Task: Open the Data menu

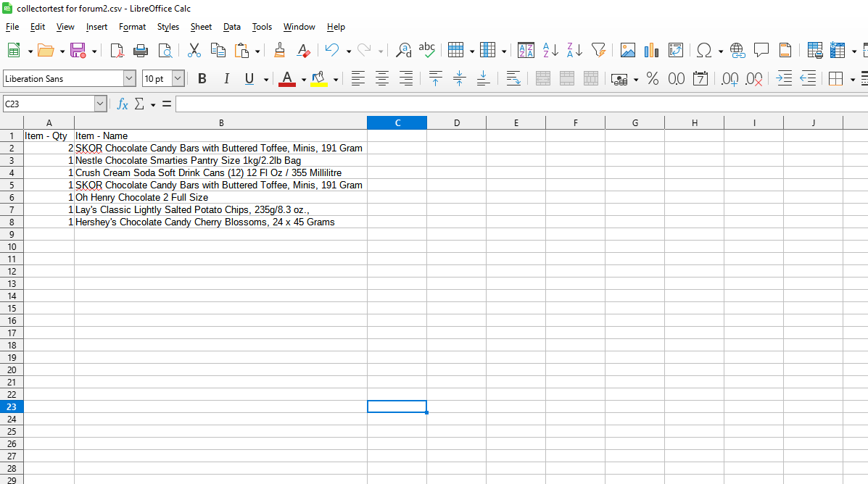Action: click(232, 27)
